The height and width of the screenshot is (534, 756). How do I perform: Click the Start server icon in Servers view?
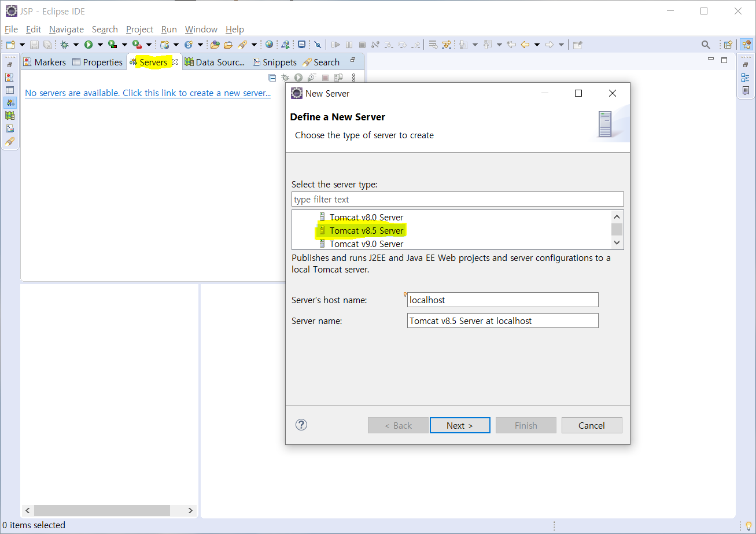298,78
